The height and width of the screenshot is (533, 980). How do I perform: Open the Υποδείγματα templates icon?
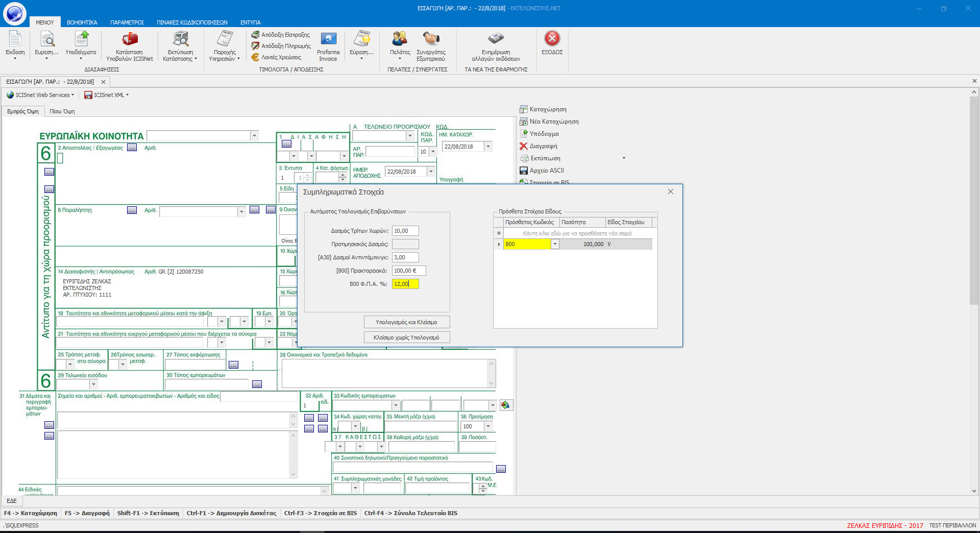click(x=81, y=39)
